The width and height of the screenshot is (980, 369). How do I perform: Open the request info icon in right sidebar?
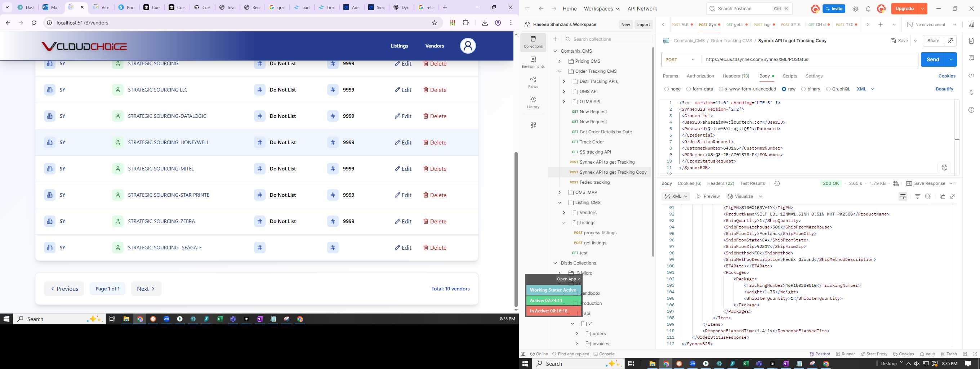click(971, 110)
